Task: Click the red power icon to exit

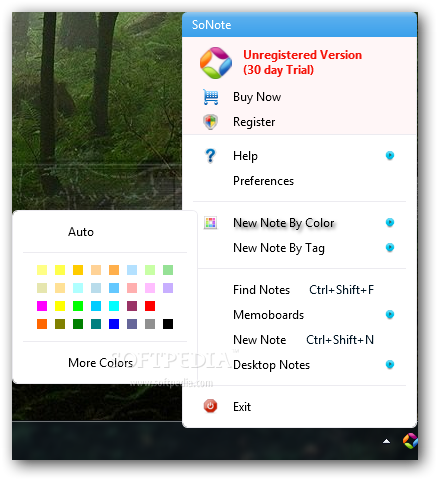Action: 210,406
